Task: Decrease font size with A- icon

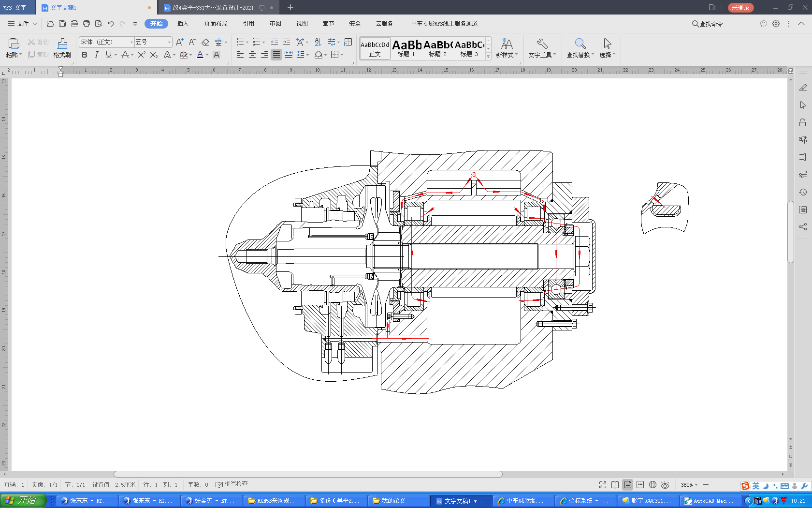Action: coord(192,42)
